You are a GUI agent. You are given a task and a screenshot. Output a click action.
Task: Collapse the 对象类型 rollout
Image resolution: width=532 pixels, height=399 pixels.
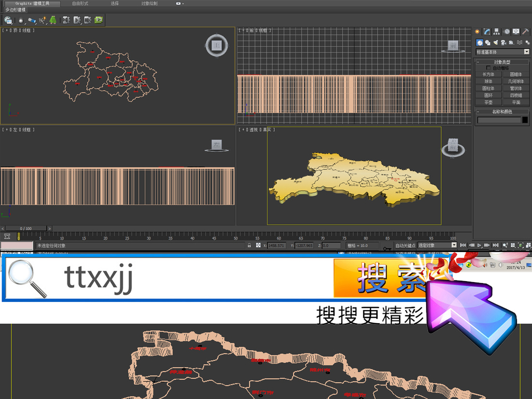point(478,62)
